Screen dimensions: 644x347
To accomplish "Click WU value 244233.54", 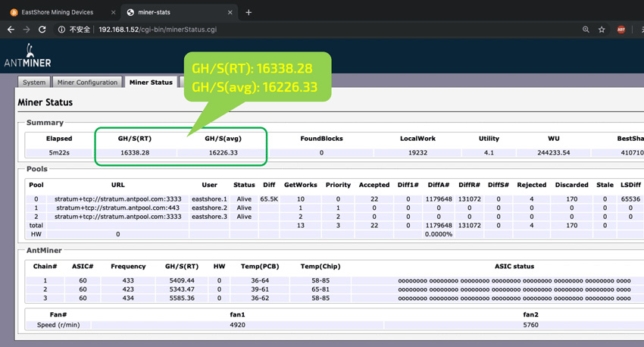I will pos(554,152).
